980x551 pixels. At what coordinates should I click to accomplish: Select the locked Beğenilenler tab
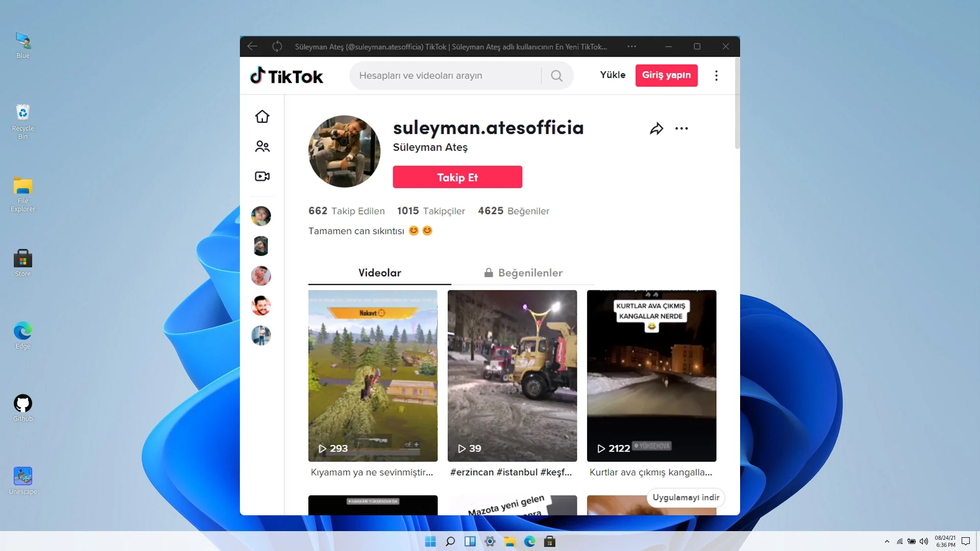(x=523, y=273)
